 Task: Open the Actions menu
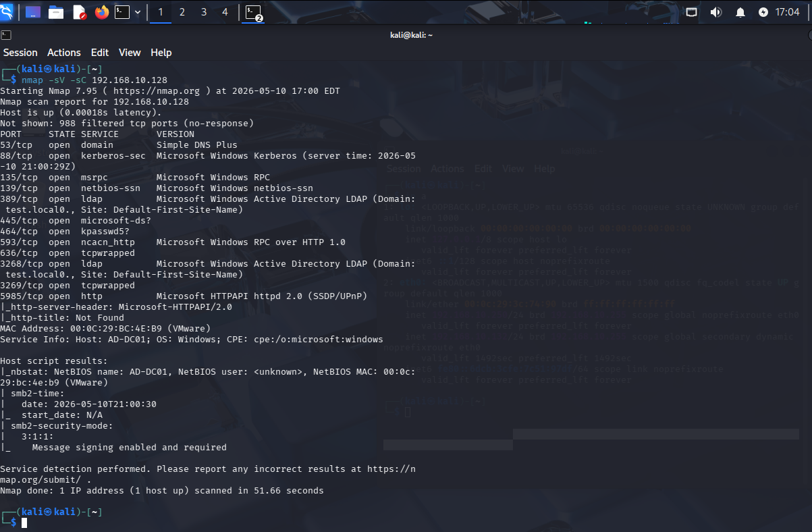point(64,53)
